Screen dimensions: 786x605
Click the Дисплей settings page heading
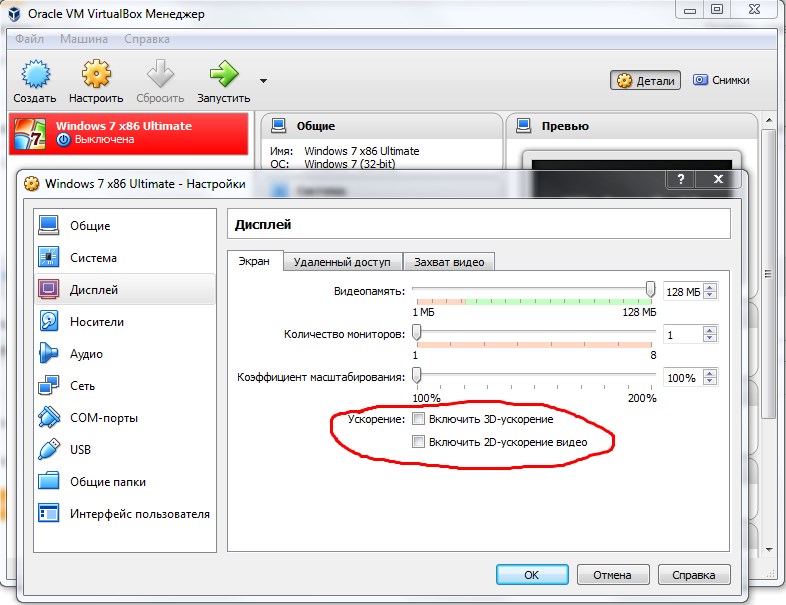(x=263, y=225)
